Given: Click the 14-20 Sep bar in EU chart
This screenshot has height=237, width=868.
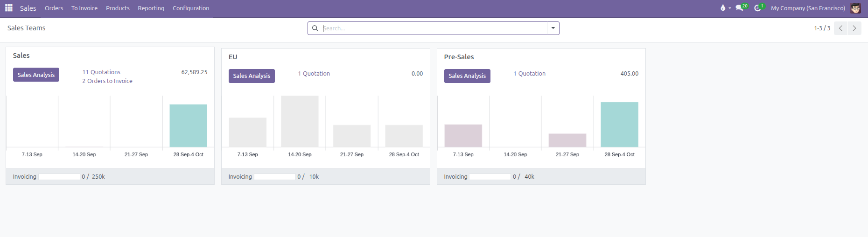Looking at the screenshot, I should pos(300,122).
